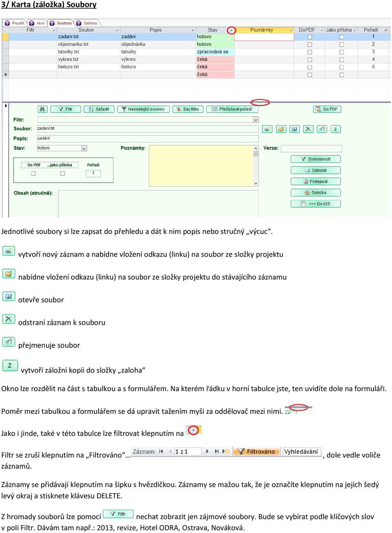Image resolution: width=392 pixels, height=533 pixels.
Task: Click the Doložka button
Action: [x=316, y=193]
